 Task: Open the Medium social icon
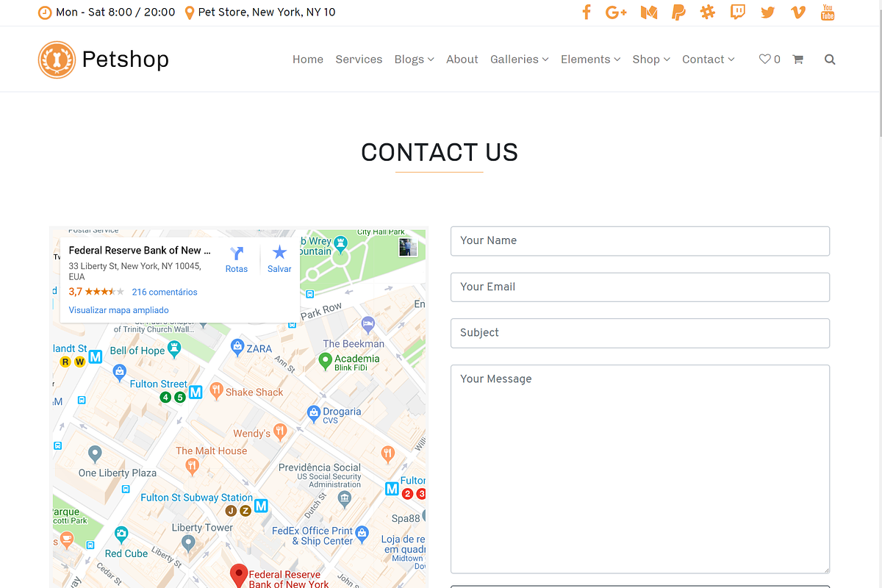[x=648, y=12]
